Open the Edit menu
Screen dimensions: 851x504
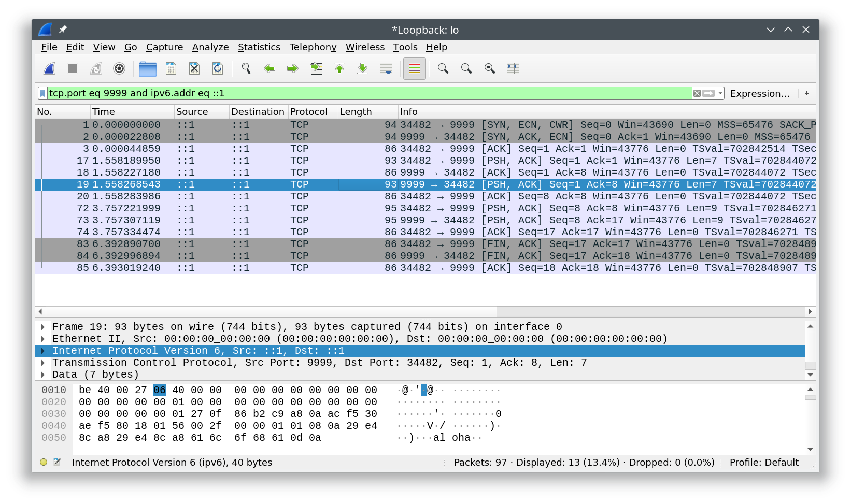tap(75, 47)
